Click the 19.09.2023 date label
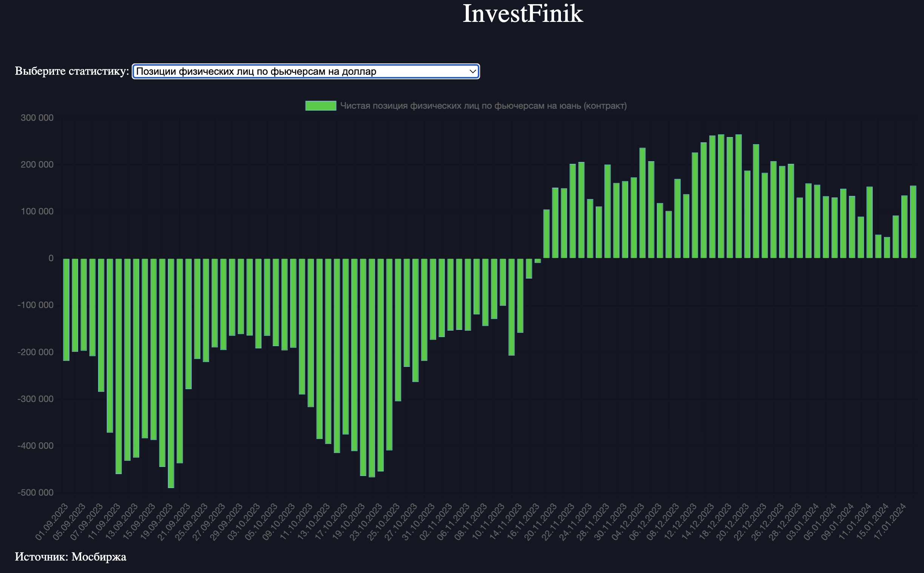 (157, 522)
